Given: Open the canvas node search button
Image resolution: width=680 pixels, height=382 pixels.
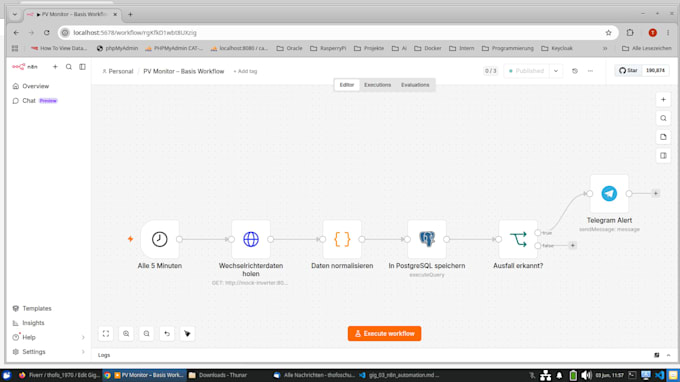Looking at the screenshot, I should tap(663, 118).
